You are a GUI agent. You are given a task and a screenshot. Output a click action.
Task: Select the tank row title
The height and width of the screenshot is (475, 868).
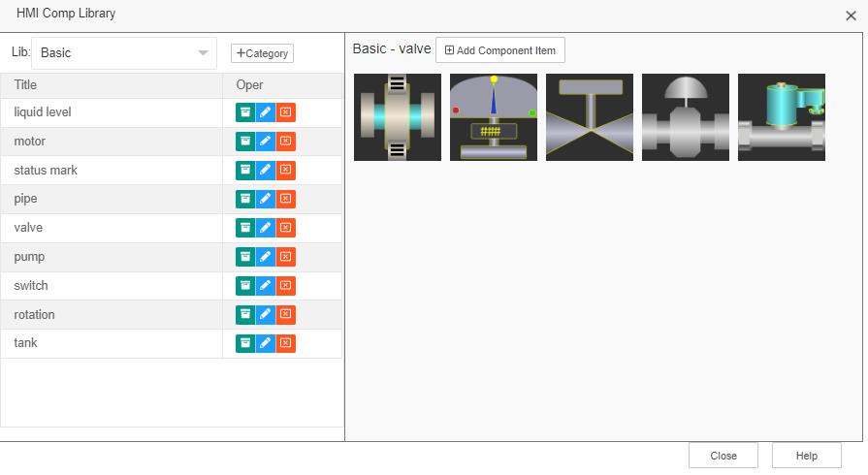[x=25, y=343]
